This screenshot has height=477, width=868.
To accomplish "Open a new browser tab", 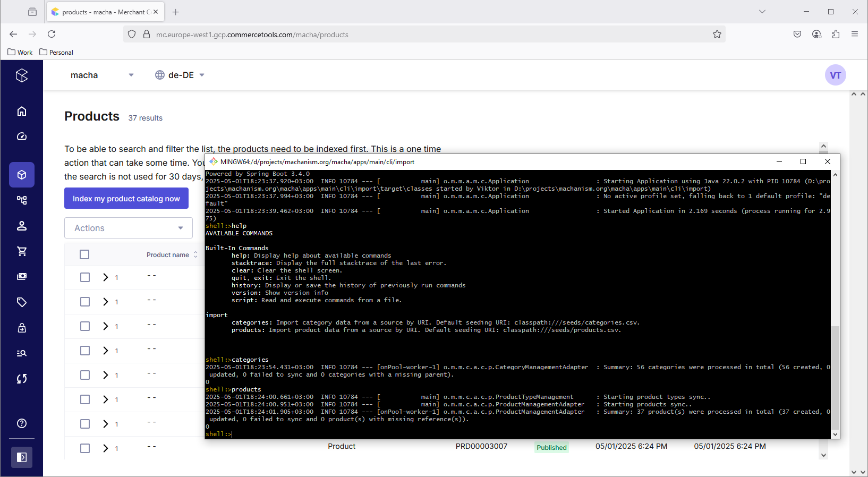I will click(176, 12).
